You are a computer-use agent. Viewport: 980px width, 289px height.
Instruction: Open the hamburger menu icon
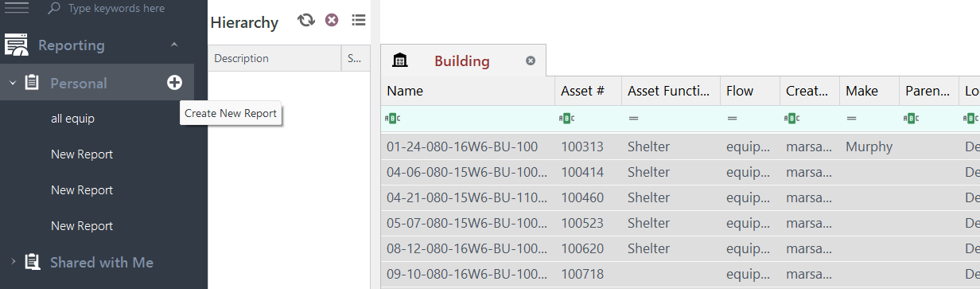click(x=17, y=7)
